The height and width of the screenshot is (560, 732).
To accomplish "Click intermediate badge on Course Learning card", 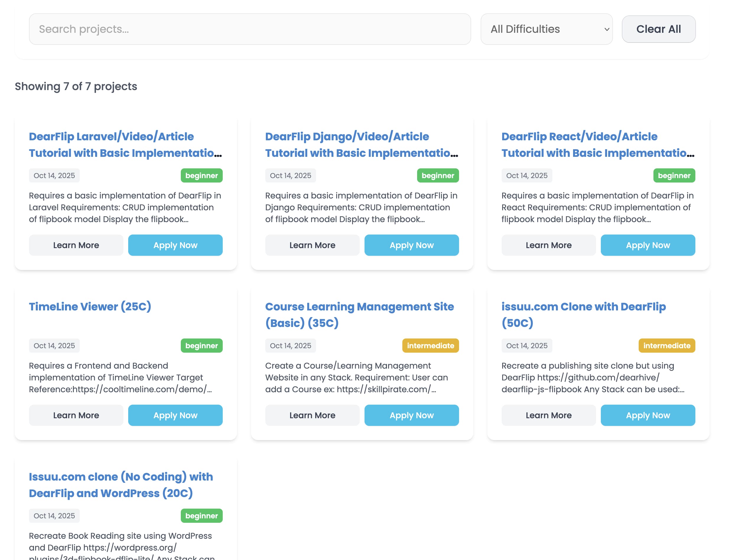I will click(430, 346).
